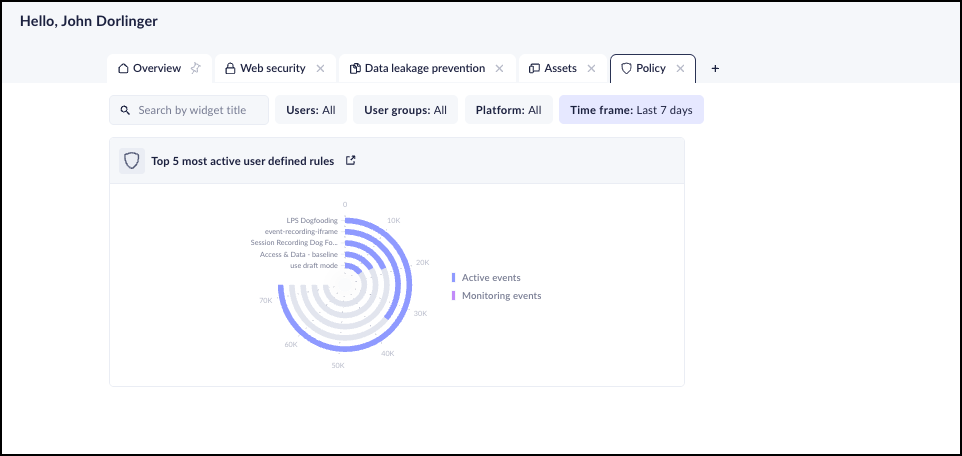Image resolution: width=962 pixels, height=456 pixels.
Task: Close the Data leakage prevention tab
Action: click(x=499, y=69)
